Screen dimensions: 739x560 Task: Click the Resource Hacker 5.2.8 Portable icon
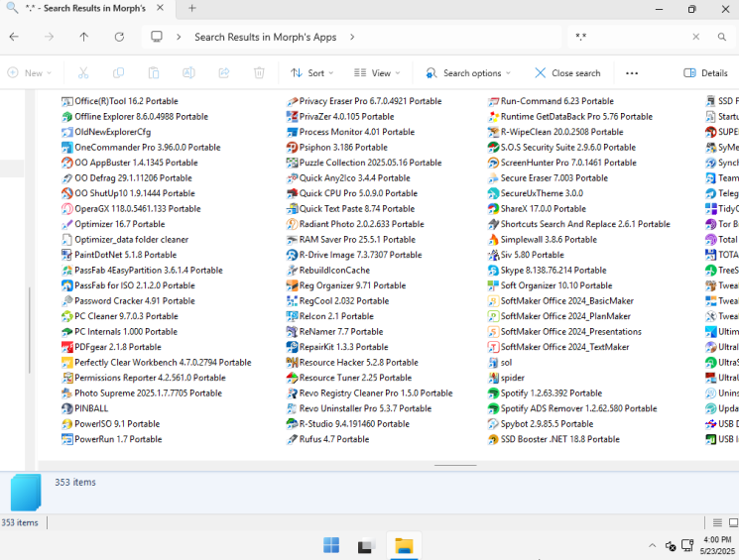[292, 363]
